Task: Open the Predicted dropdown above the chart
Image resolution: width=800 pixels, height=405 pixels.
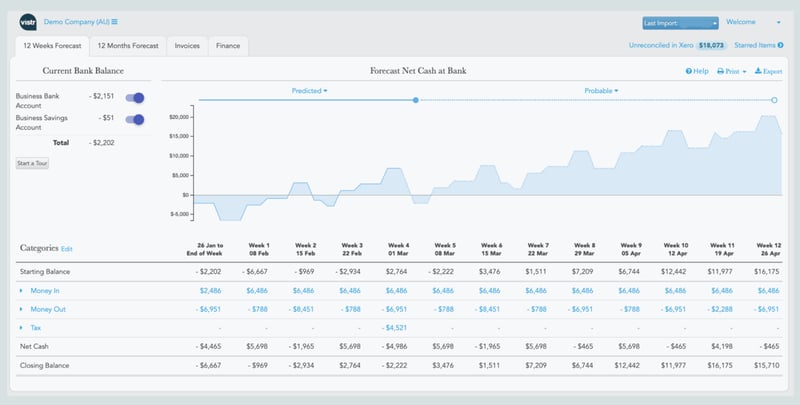Action: click(x=309, y=91)
